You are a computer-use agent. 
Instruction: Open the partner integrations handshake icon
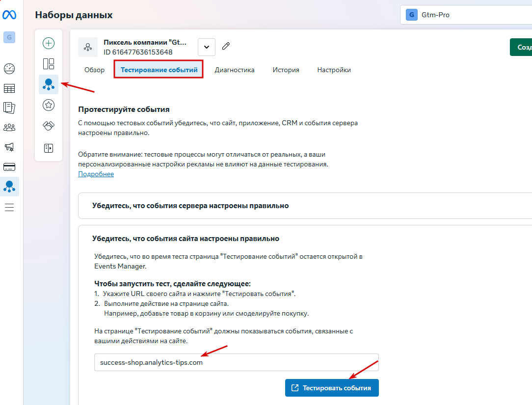(x=49, y=126)
